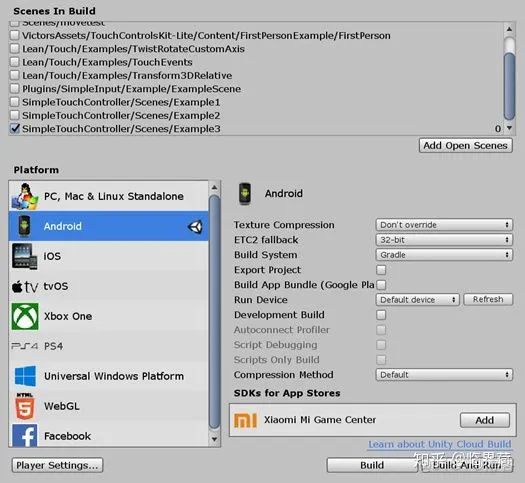Viewport: 525px width, 483px height.
Task: Enable the FirstPersonExample/FirstPerson scene checkbox
Action: pyautogui.click(x=15, y=35)
